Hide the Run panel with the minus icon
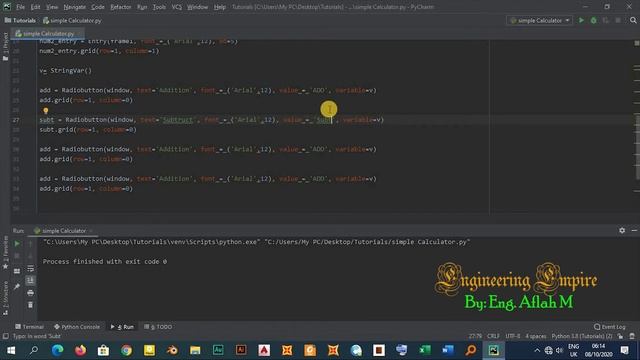 pyautogui.click(x=634, y=231)
